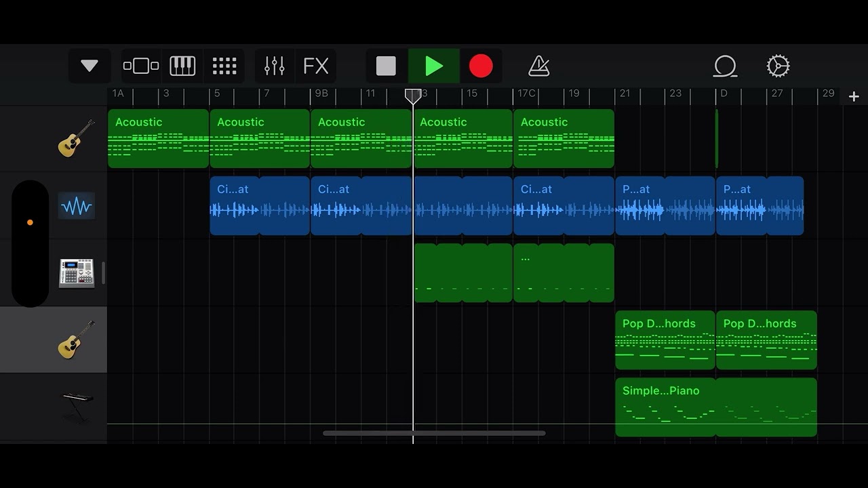868x488 pixels.
Task: Jump to section marker D on ruler
Action: coord(724,94)
